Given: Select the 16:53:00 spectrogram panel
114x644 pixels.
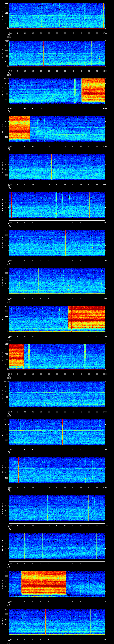Looking at the screenshot, I should coord(57,281).
